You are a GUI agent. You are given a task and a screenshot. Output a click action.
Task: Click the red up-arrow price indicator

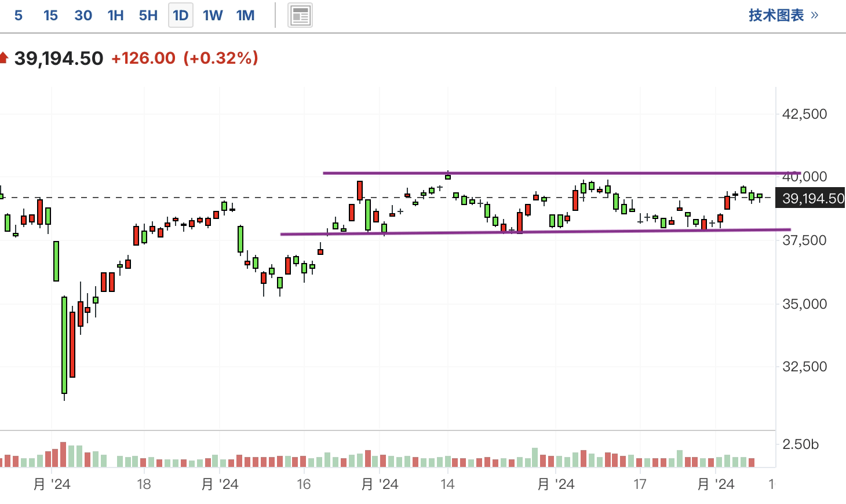click(3, 57)
